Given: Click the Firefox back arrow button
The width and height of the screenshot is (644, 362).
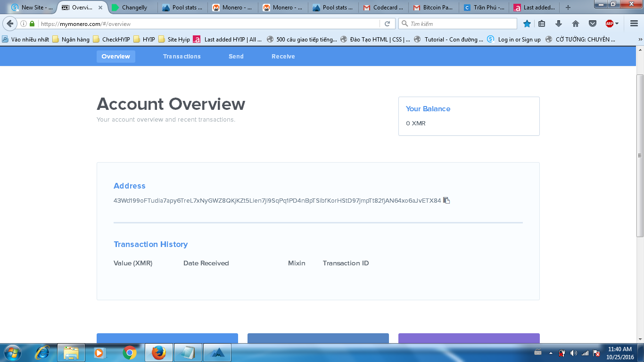Looking at the screenshot, I should pyautogui.click(x=10, y=24).
